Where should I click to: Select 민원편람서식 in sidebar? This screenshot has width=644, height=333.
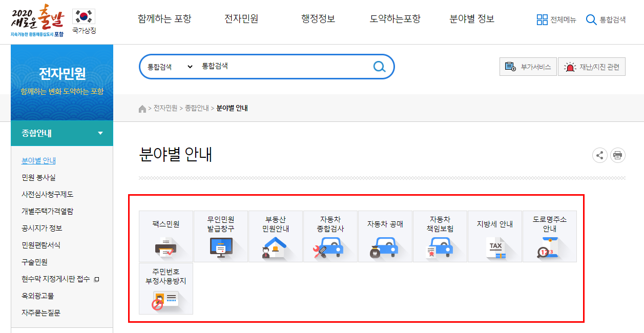click(x=41, y=245)
